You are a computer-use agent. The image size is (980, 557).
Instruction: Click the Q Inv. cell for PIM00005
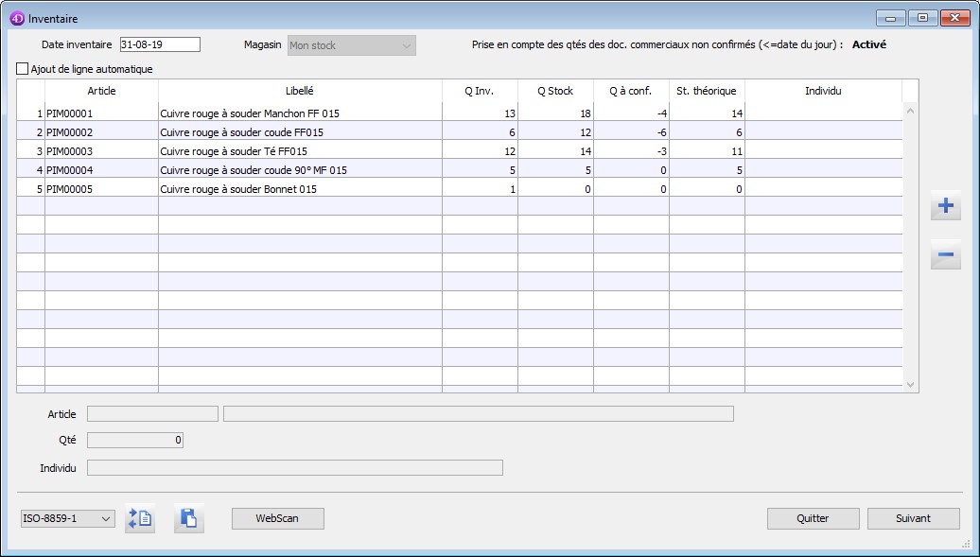[x=480, y=189]
